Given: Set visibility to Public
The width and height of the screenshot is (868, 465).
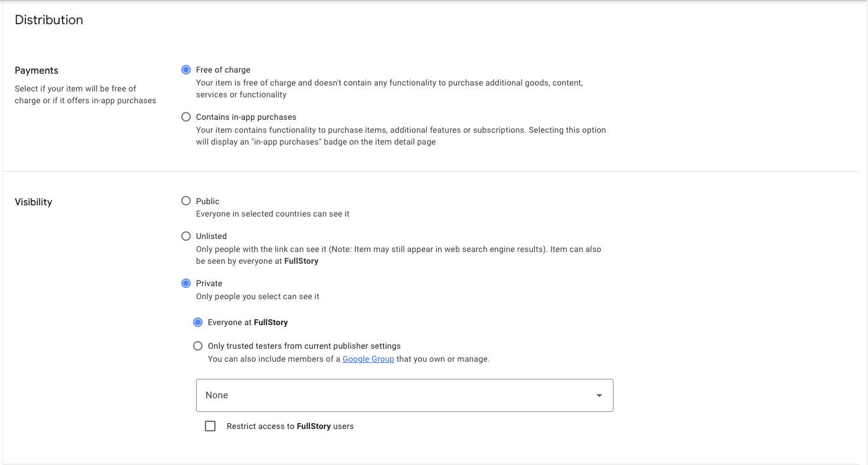Looking at the screenshot, I should pos(186,201).
